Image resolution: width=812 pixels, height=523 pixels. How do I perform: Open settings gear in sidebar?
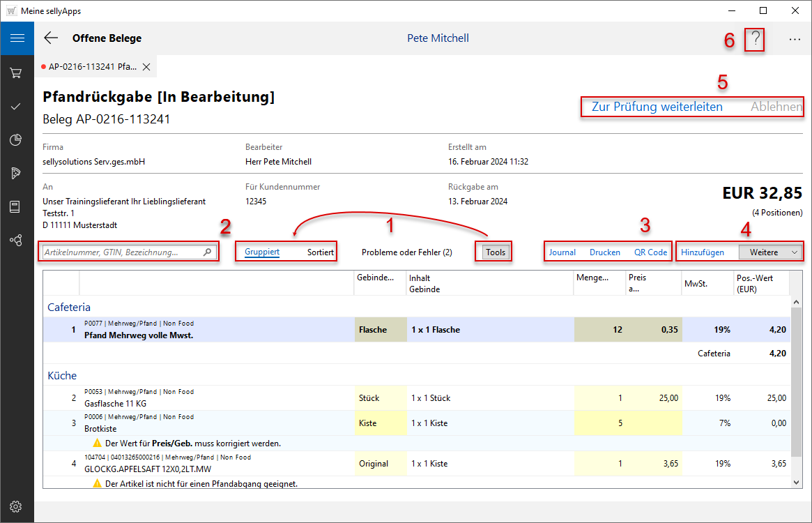[x=17, y=506]
